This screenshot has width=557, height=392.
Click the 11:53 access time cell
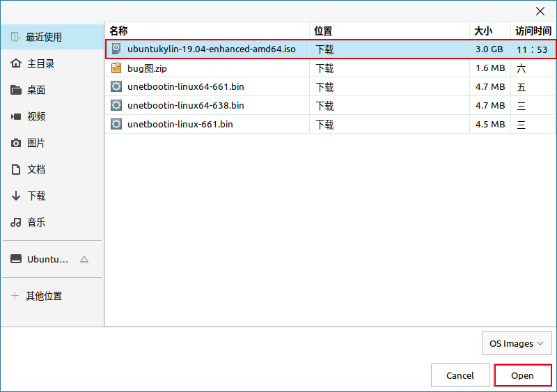(532, 49)
